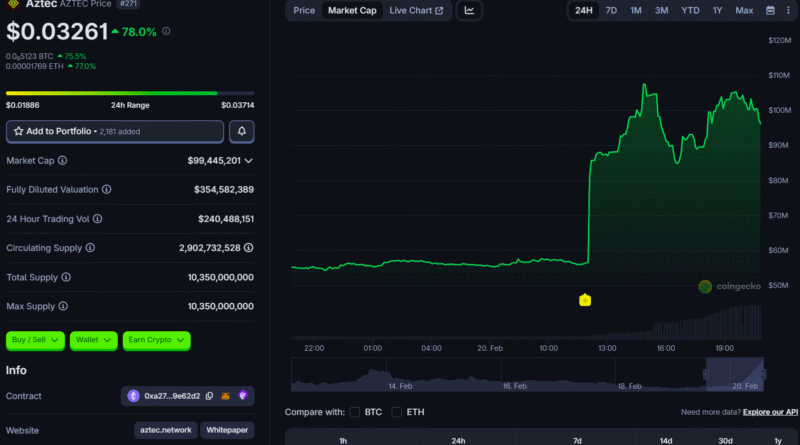The image size is (800, 445).
Task: Switch to the Price chart tab
Action: (x=304, y=10)
